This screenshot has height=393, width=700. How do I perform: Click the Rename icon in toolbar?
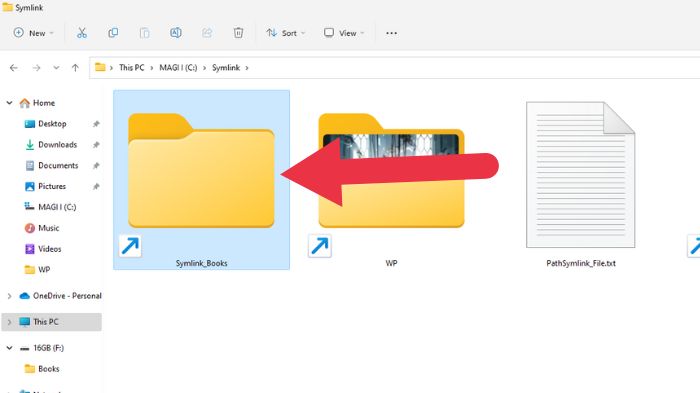coord(175,33)
